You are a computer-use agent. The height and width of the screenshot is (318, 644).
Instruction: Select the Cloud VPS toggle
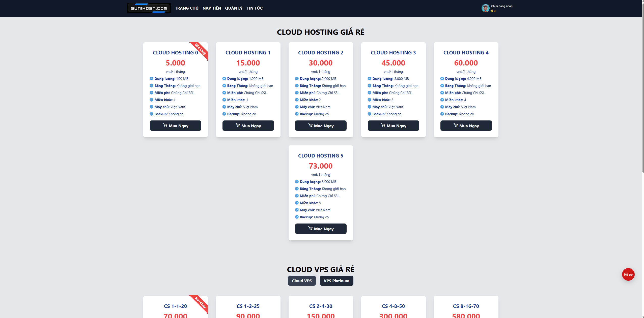(x=302, y=280)
